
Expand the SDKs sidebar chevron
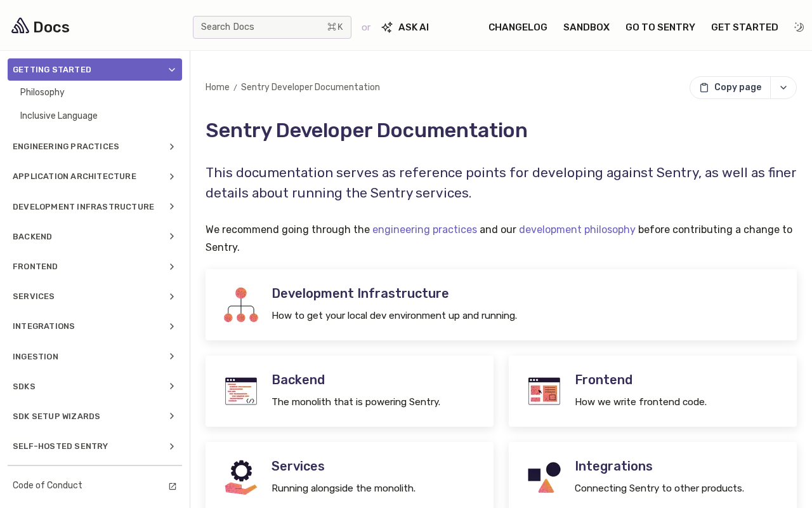click(x=172, y=386)
